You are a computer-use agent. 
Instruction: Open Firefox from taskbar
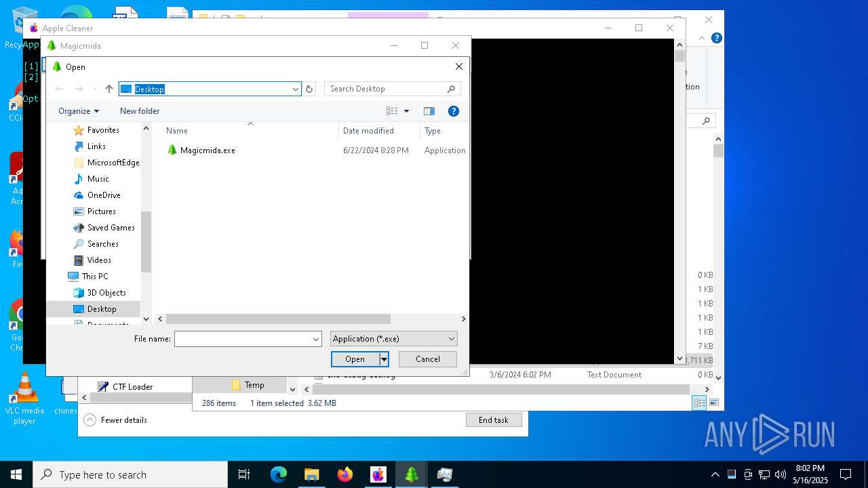coord(345,474)
